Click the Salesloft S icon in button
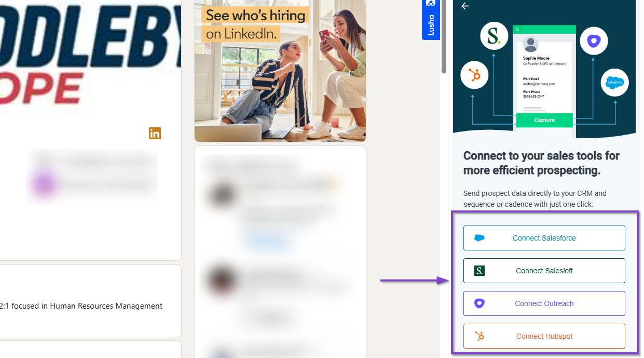 click(x=479, y=271)
